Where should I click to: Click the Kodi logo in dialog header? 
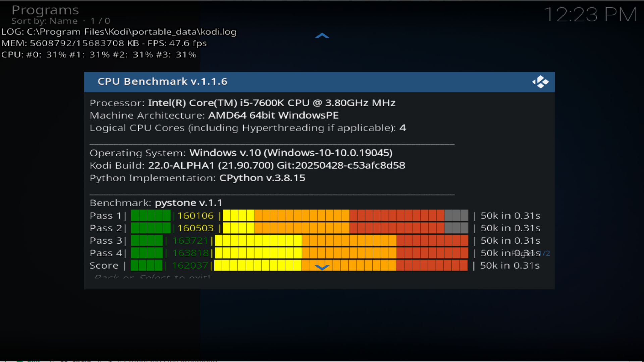(540, 82)
